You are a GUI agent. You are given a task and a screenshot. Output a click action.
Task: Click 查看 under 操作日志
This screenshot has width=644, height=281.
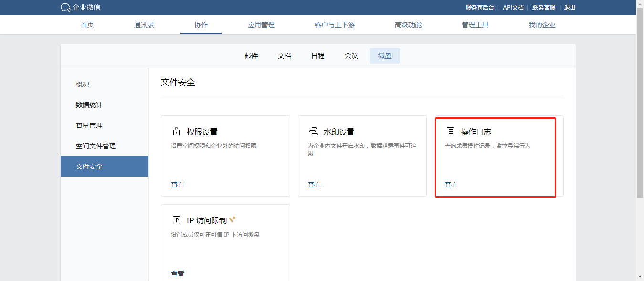451,185
